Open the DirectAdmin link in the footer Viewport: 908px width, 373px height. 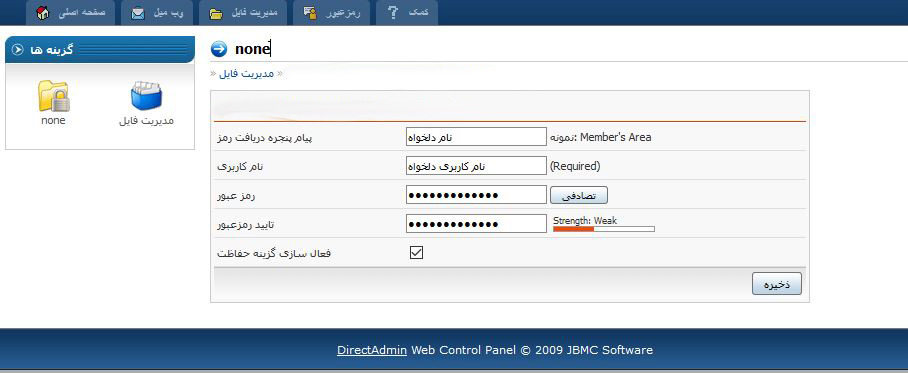[x=372, y=350]
